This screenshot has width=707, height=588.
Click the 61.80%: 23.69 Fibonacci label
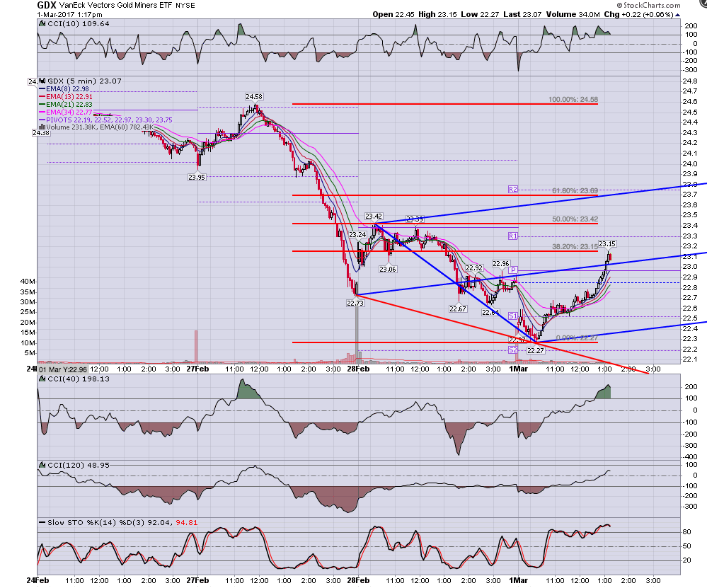(x=575, y=191)
